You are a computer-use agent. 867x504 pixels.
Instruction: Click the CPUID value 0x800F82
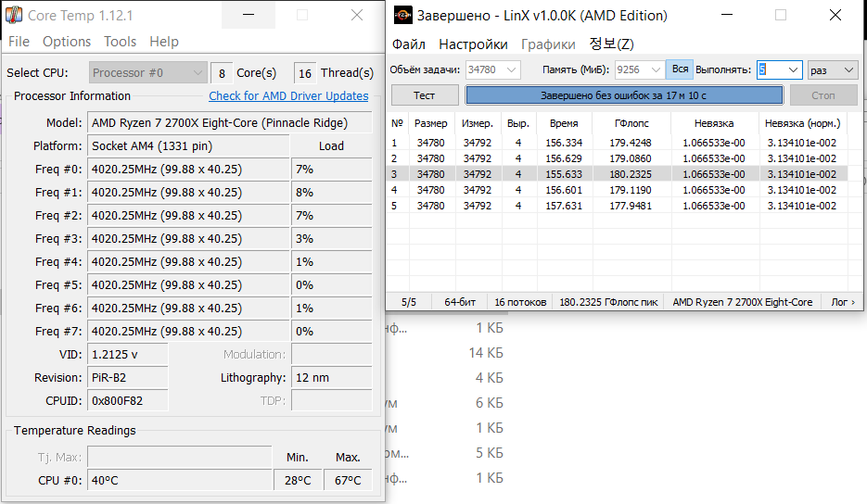(x=127, y=401)
